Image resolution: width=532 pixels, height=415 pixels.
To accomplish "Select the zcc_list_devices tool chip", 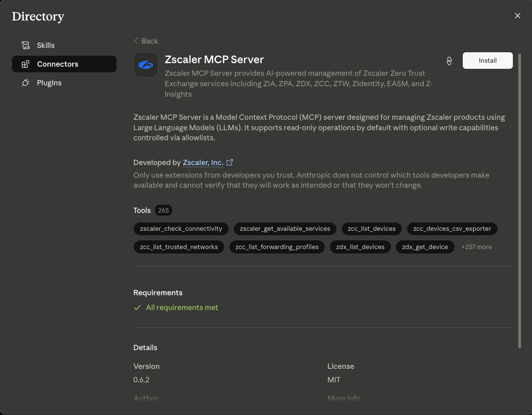I will coord(372,229).
